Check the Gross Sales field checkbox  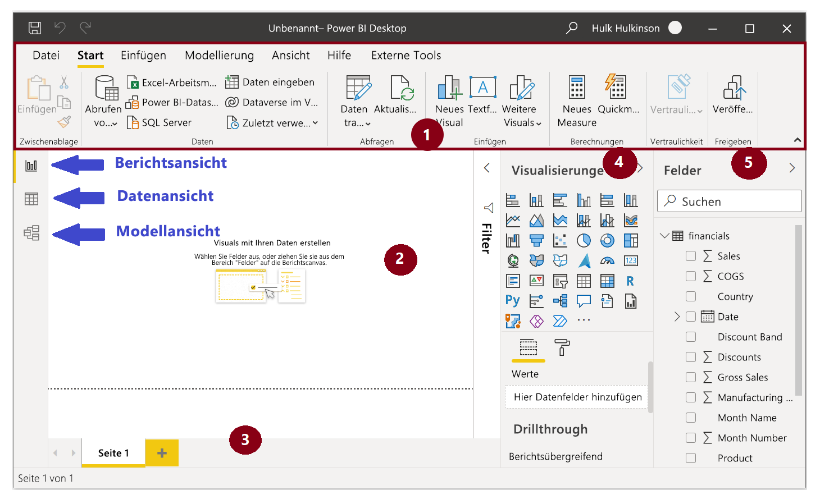[x=691, y=377]
